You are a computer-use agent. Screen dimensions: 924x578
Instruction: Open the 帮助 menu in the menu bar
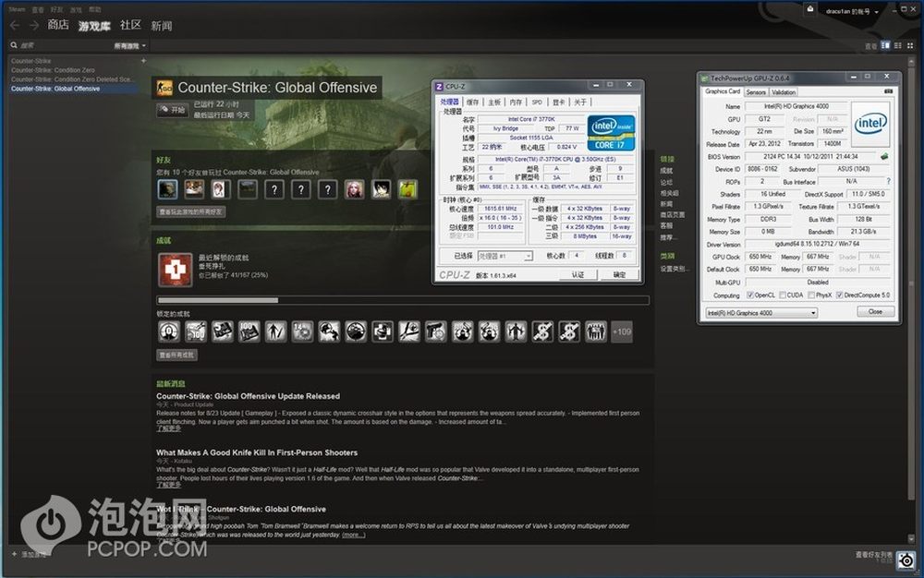point(95,9)
